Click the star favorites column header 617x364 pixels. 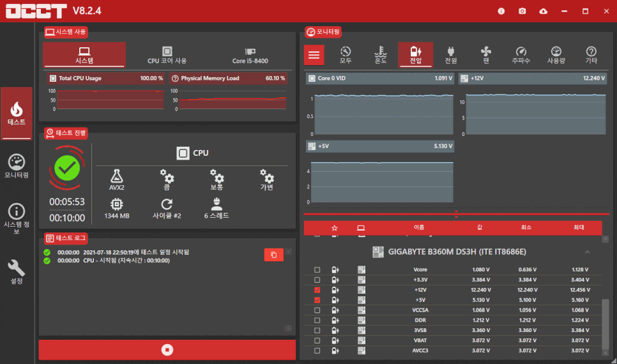(335, 228)
